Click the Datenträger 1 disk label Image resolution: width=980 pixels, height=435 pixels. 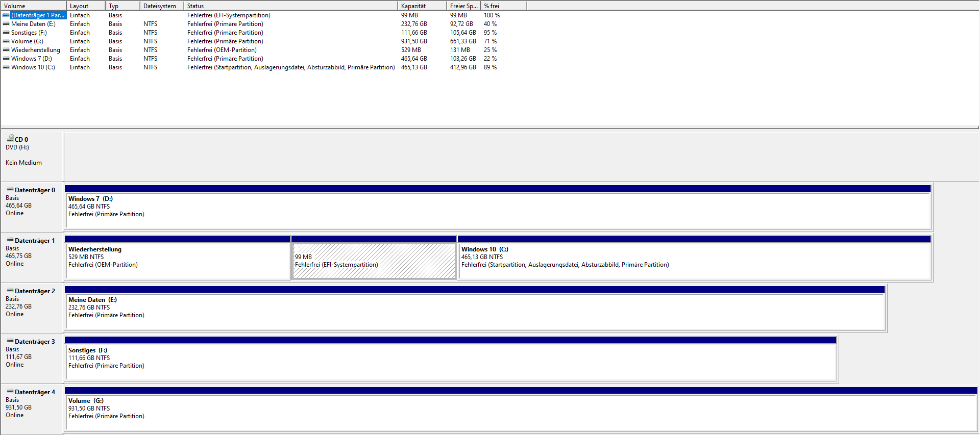click(35, 241)
